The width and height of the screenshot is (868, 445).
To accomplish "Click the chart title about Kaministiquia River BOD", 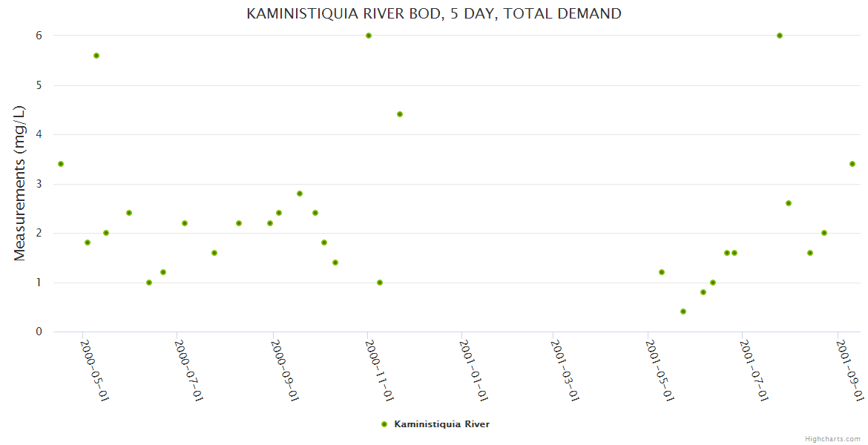I will coord(434,13).
